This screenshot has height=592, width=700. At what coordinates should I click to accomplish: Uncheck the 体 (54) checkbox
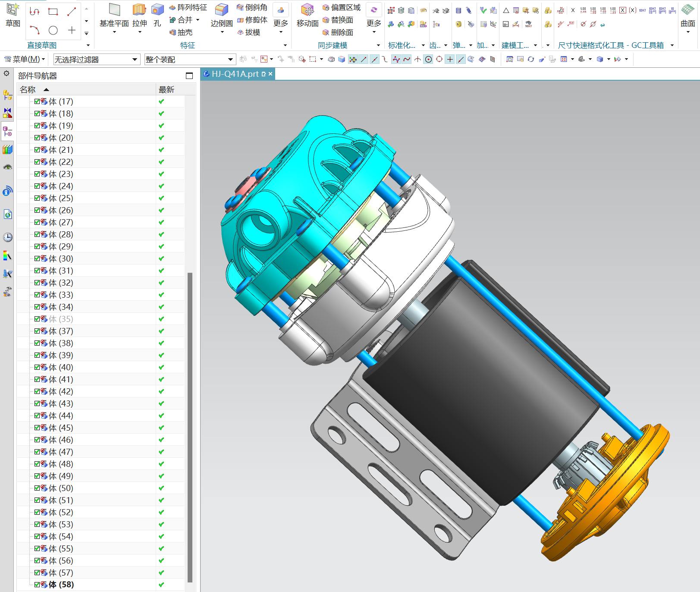point(37,536)
